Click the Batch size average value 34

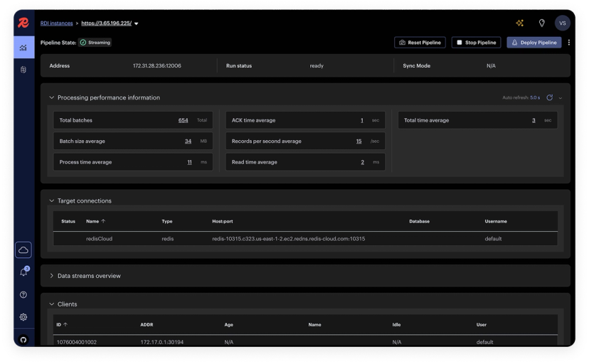pos(189,141)
